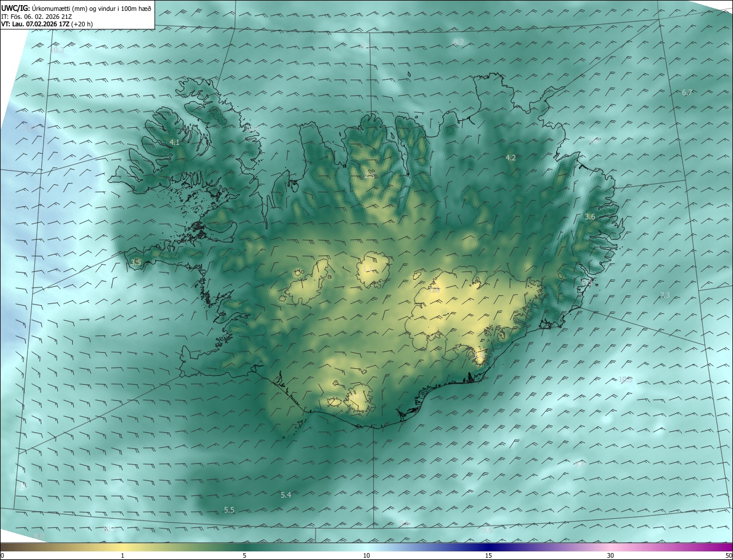Click the 3.5 value on the western peninsula
This screenshot has height=560, width=733.
pos(136,262)
